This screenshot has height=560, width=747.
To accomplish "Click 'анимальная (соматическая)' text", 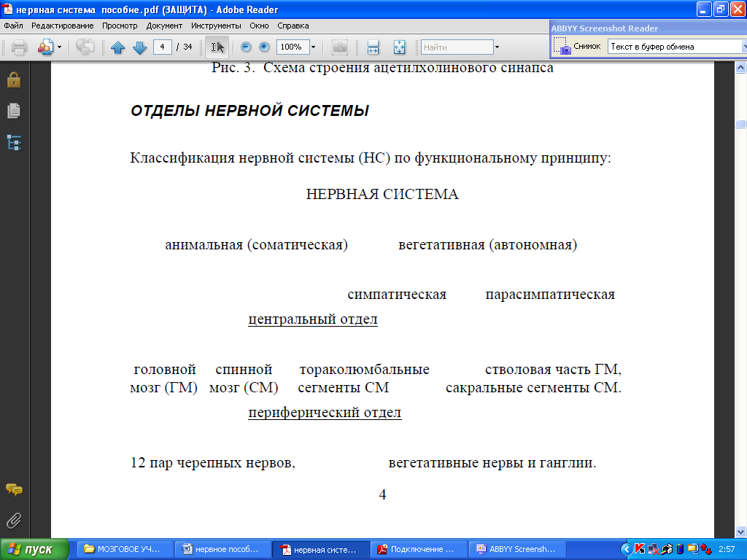I will click(x=256, y=245).
